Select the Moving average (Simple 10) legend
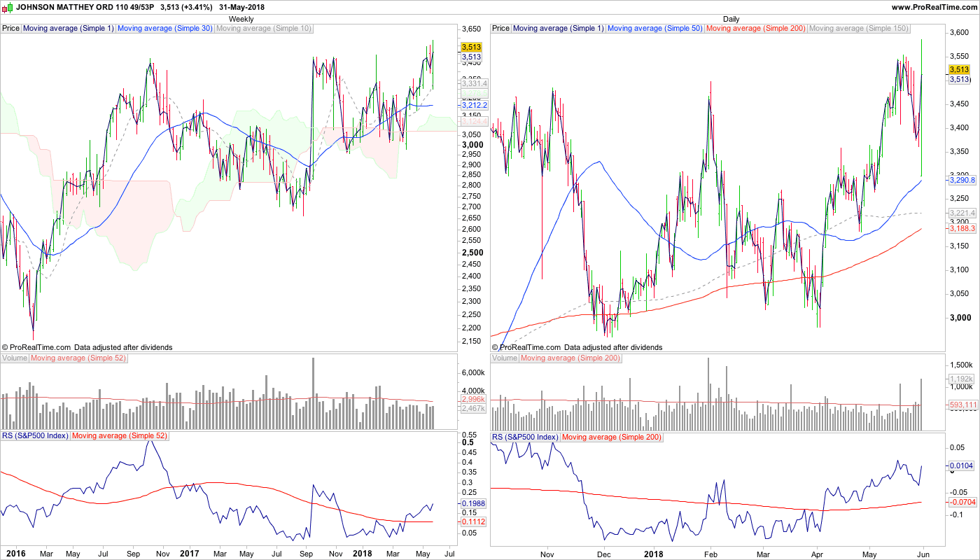The image size is (980, 560). point(264,29)
